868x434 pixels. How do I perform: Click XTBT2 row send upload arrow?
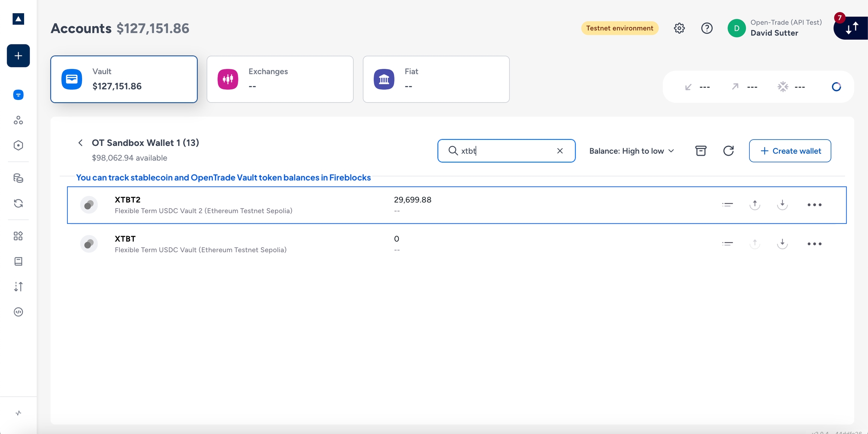(755, 205)
